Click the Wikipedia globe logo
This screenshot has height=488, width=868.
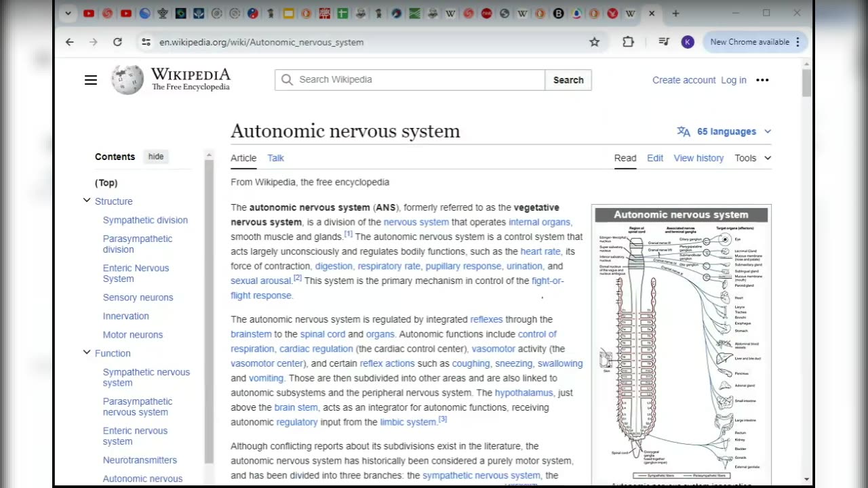click(127, 80)
